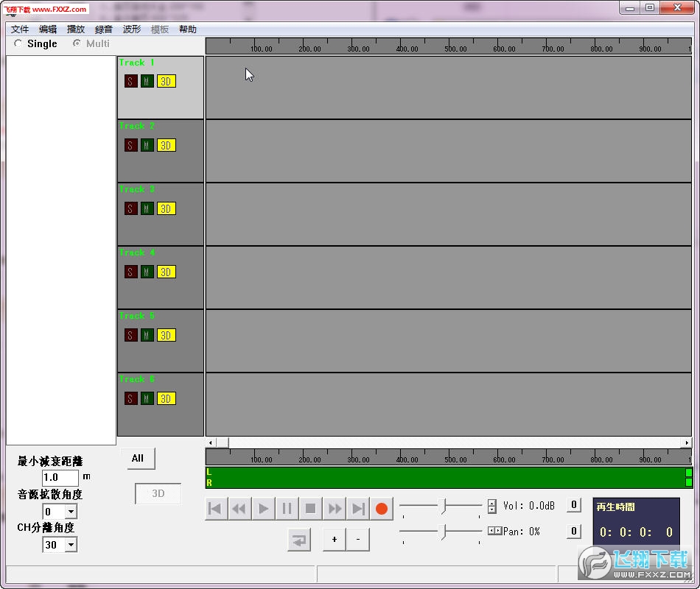The height and width of the screenshot is (589, 700).
Task: Open the 音源拡散角度 dropdown
Action: tap(71, 512)
